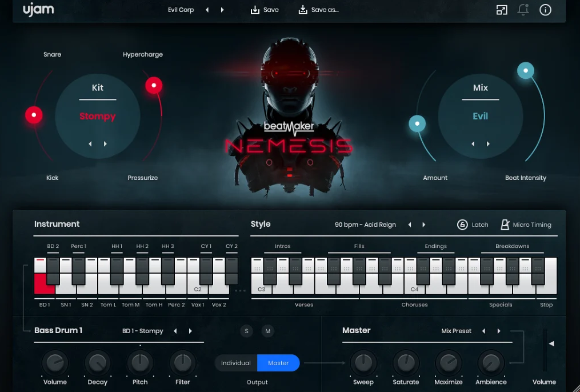
Task: Switch Output to Individual mode
Action: pos(235,363)
